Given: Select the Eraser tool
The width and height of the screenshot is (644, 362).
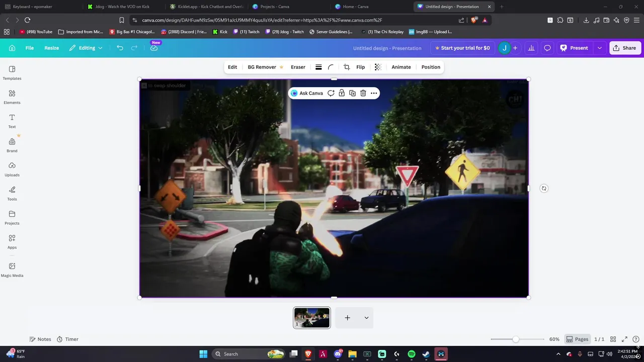Looking at the screenshot, I should [x=298, y=67].
